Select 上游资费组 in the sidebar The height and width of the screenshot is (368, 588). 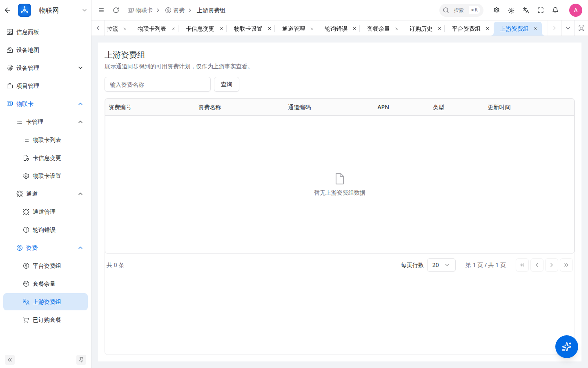click(x=45, y=302)
